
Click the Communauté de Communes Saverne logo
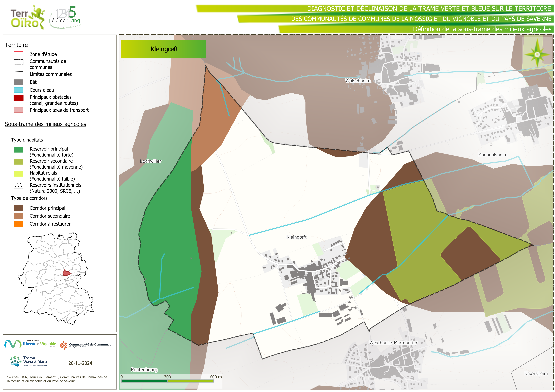click(86, 345)
